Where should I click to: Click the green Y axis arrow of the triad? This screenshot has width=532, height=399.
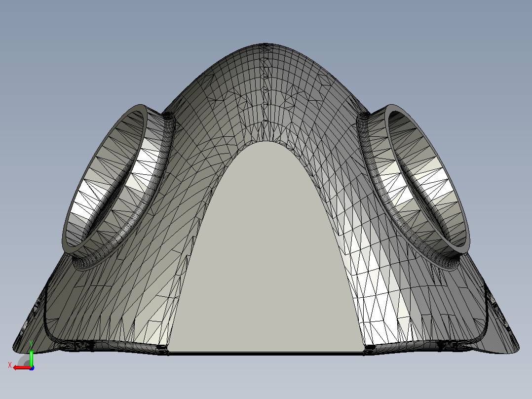pyautogui.click(x=31, y=359)
